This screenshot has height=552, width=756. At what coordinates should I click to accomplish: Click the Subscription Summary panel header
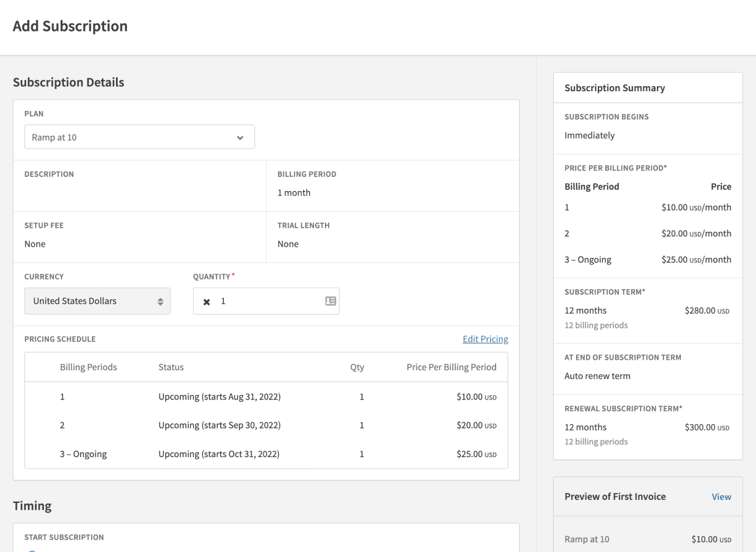[x=615, y=88]
